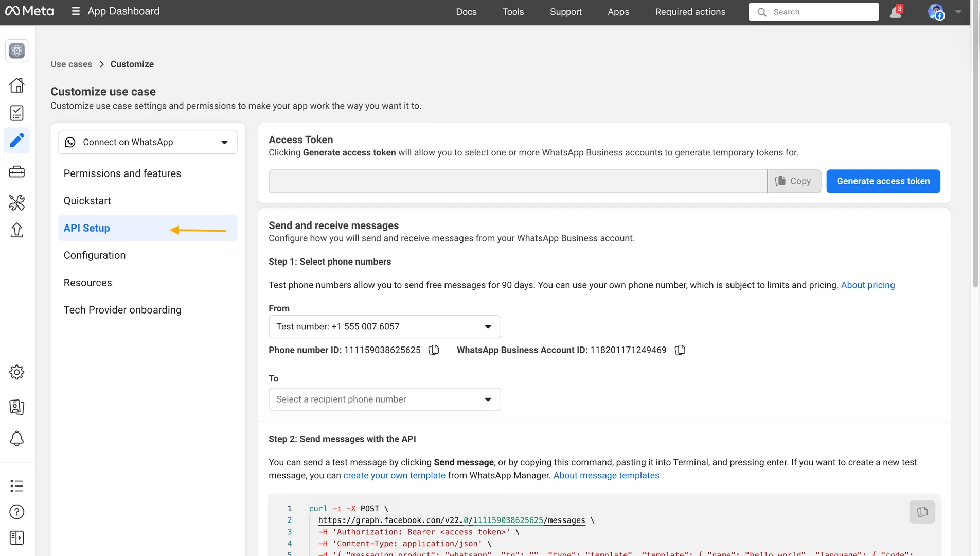Click the publish upload-arrow icon in sidebar

tap(17, 230)
